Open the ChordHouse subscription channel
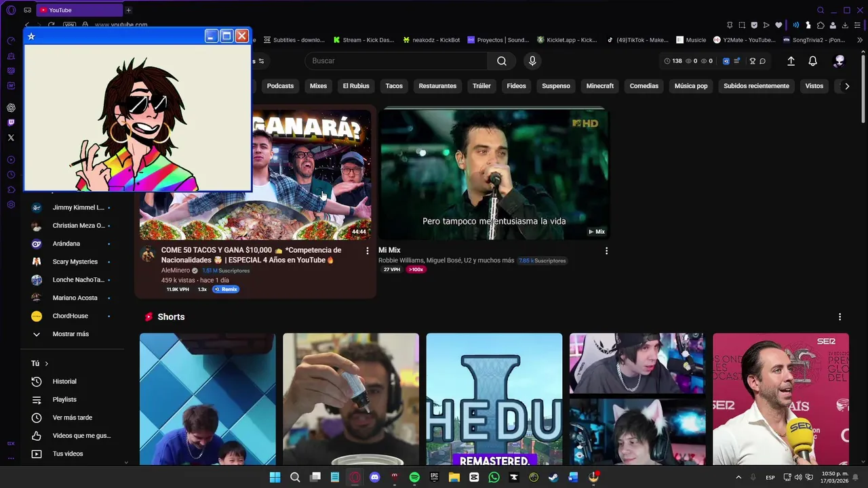Image resolution: width=868 pixels, height=488 pixels. pyautogui.click(x=70, y=316)
